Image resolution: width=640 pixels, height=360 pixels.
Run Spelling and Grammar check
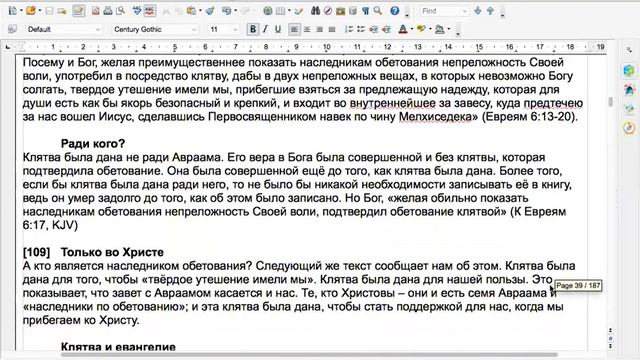(137, 11)
